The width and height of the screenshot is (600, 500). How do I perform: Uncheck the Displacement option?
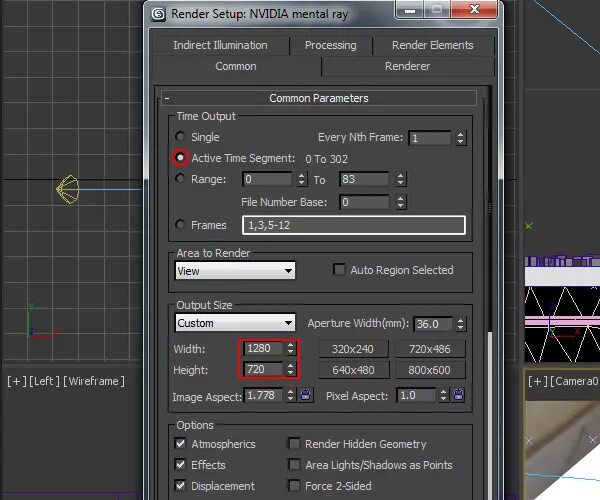click(180, 485)
